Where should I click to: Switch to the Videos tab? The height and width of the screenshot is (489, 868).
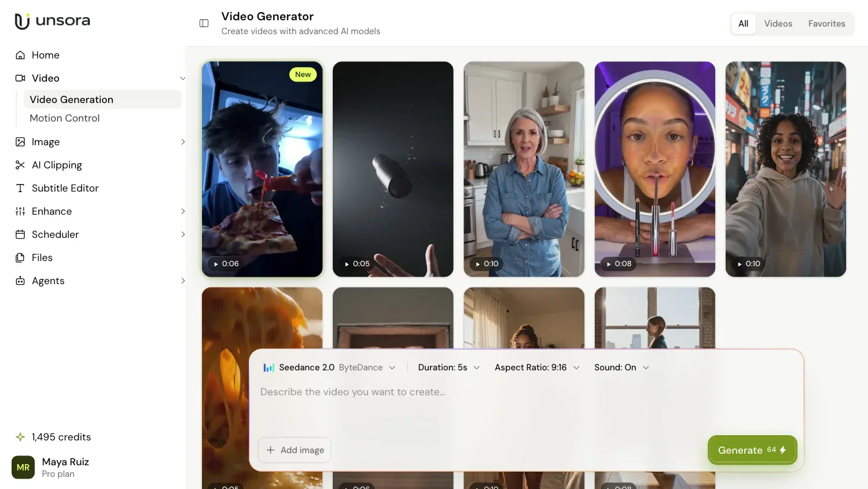pyautogui.click(x=778, y=24)
